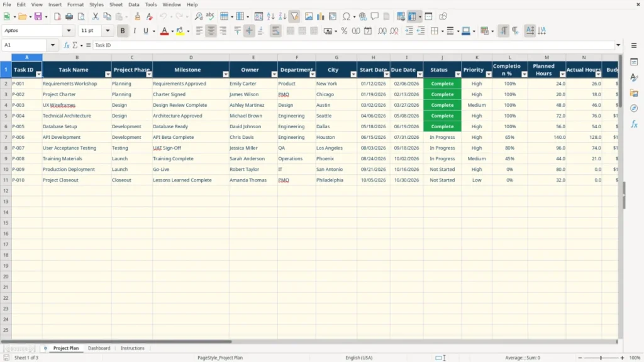644x362 pixels.
Task: Open the Format menu
Action: [x=75, y=4]
